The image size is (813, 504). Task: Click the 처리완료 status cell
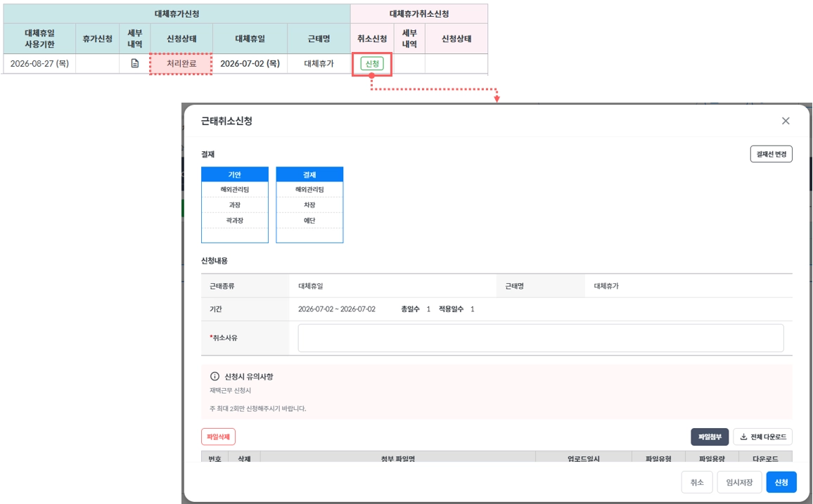point(181,64)
